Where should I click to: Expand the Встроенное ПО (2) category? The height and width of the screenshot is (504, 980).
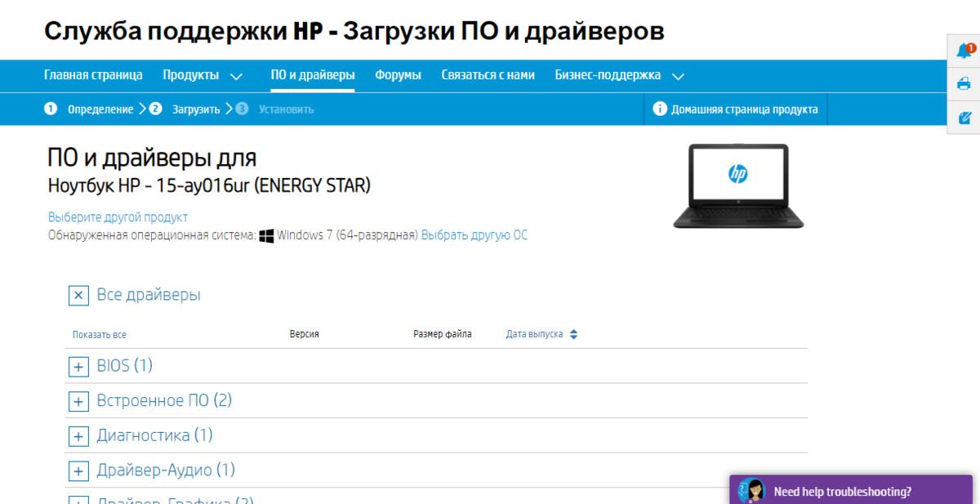[x=78, y=402]
